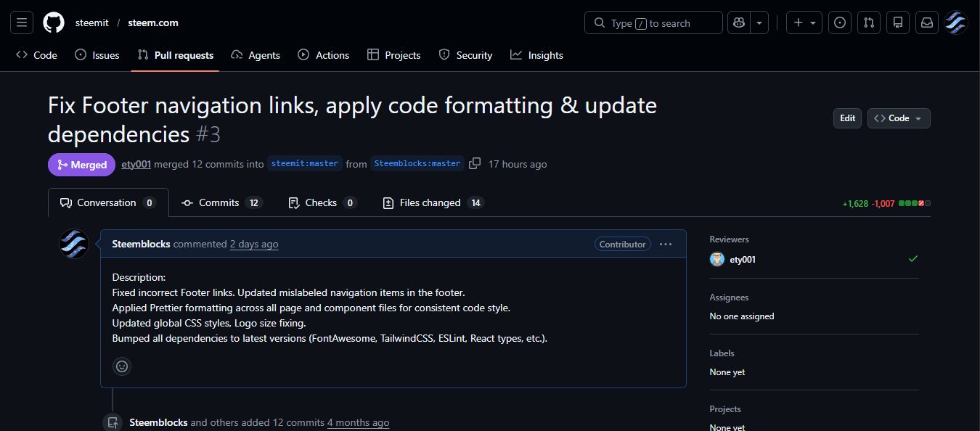Open the create new plus menu
Screen dimensions: 980x431
click(804, 22)
